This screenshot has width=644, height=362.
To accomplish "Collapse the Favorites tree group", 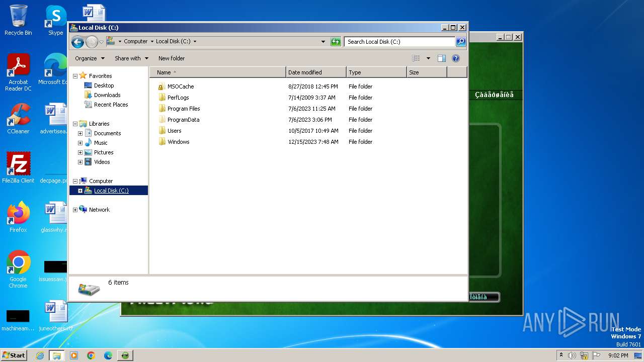I will tap(75, 76).
